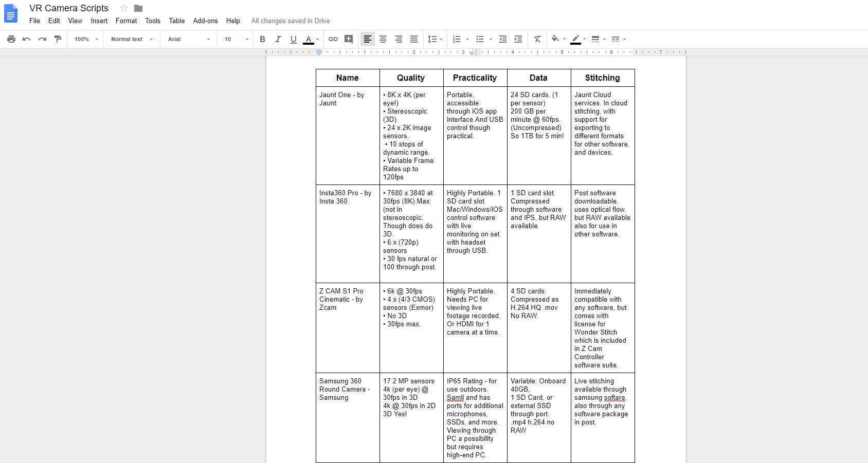Image resolution: width=868 pixels, height=463 pixels.
Task: Star the VR Camera Scripts document
Action: pos(123,8)
